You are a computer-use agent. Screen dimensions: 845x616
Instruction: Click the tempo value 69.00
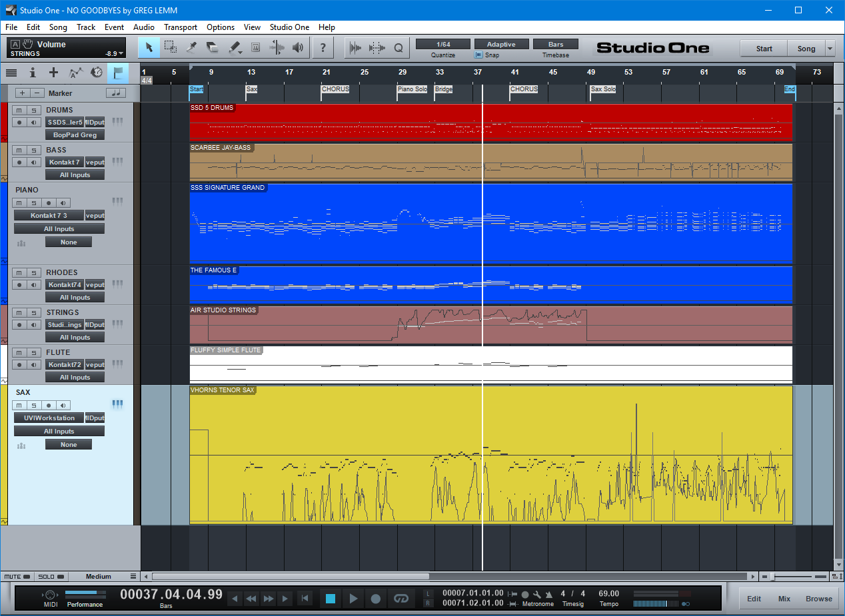[x=608, y=593]
